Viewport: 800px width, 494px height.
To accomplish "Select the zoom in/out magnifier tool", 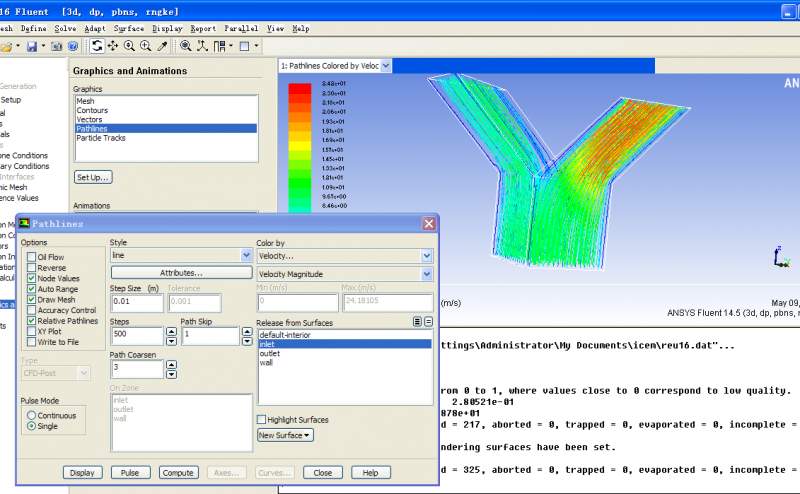I will 129,46.
